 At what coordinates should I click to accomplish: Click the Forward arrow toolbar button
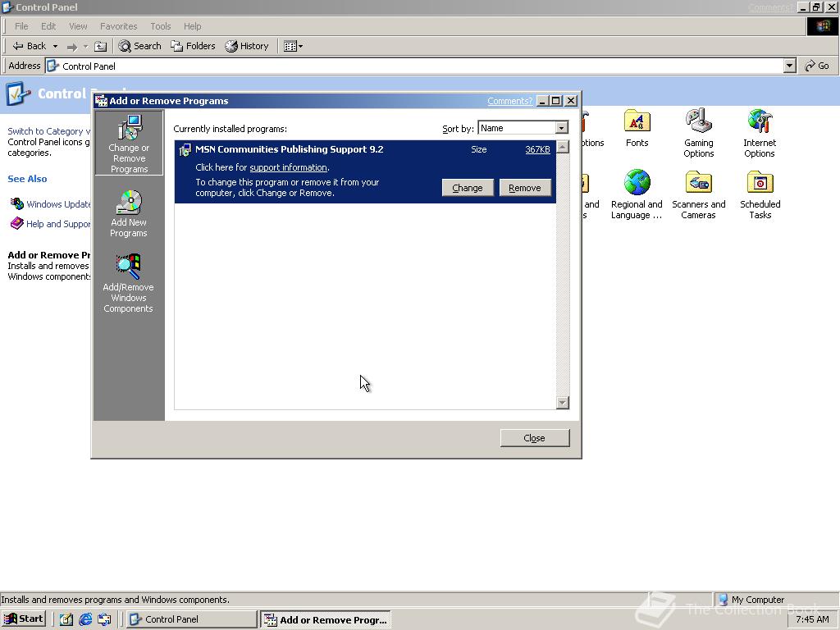(72, 47)
